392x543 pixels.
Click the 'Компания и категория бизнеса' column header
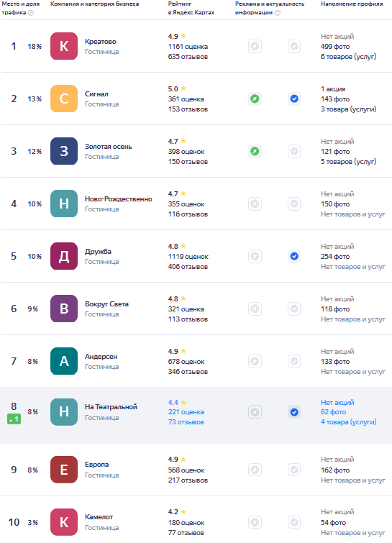point(94,4)
